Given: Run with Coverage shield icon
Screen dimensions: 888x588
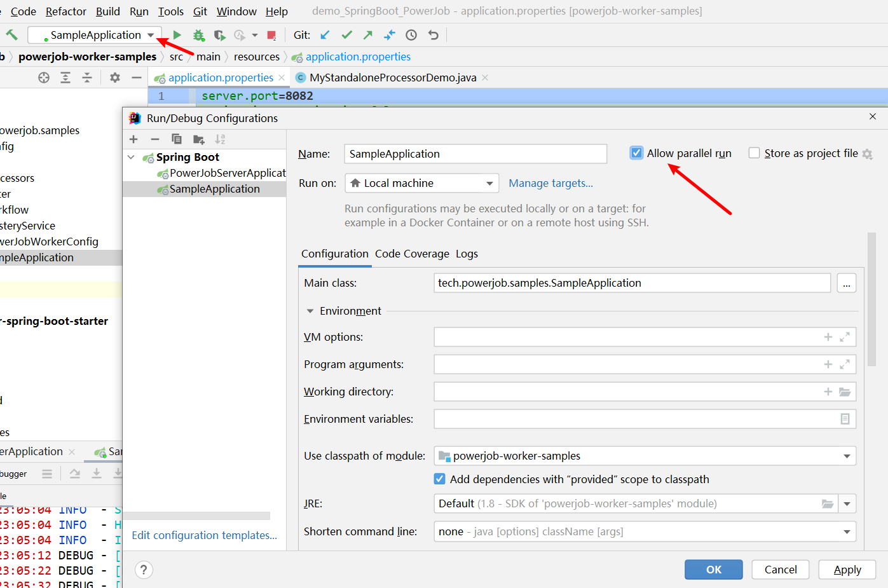Looking at the screenshot, I should click(x=220, y=35).
